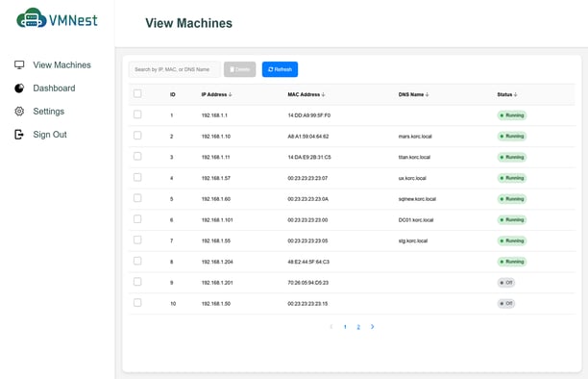Open Dashboard in the sidebar
The width and height of the screenshot is (588, 379).
pyautogui.click(x=54, y=88)
